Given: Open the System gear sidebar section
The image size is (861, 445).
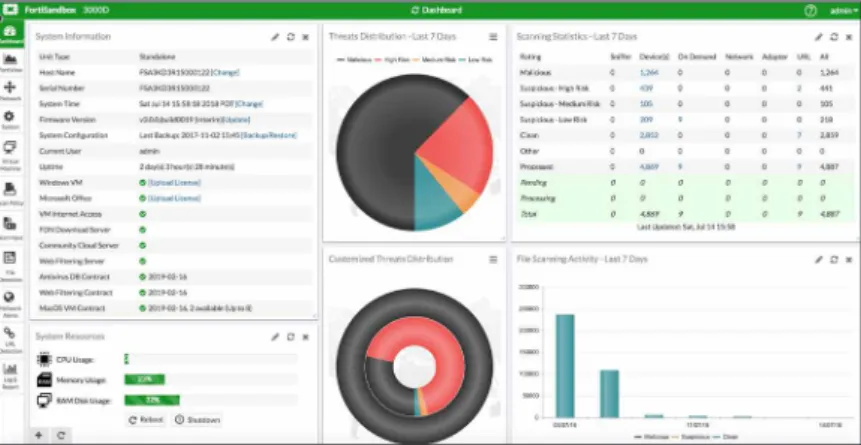Looking at the screenshot, I should click(x=10, y=120).
